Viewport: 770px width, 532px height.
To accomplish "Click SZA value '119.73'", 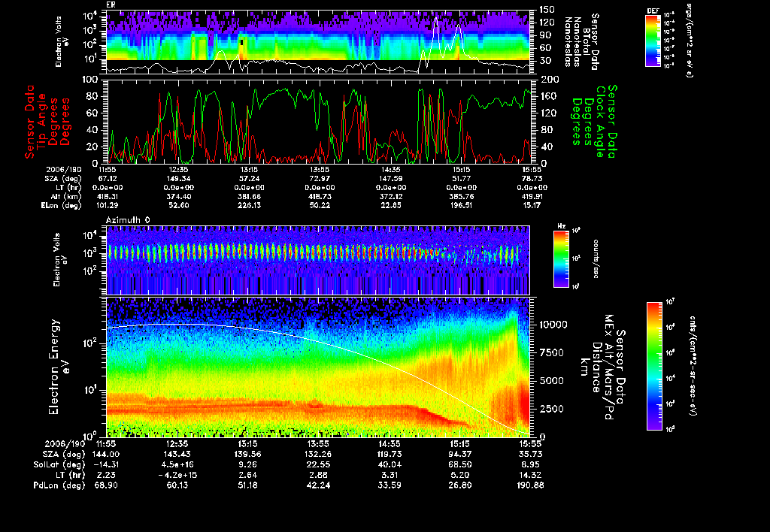I will pos(390,454).
